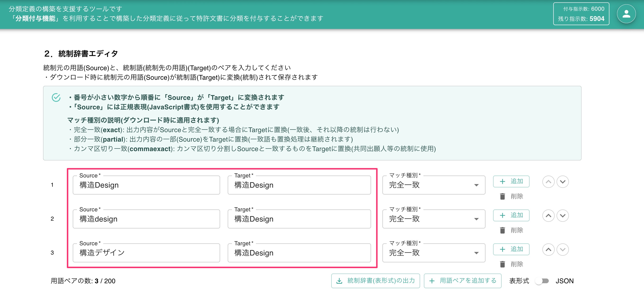Edit row 1 Source field 構造Design
Image resolution: width=644 pixels, height=297 pixels.
(x=146, y=185)
